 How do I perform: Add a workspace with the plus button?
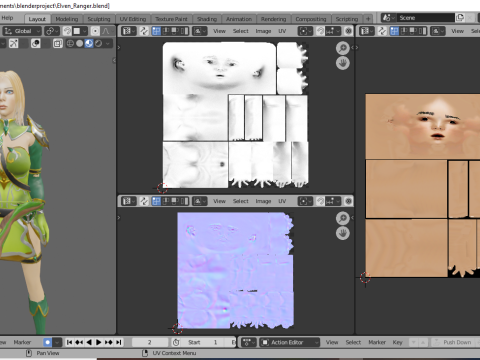368,19
